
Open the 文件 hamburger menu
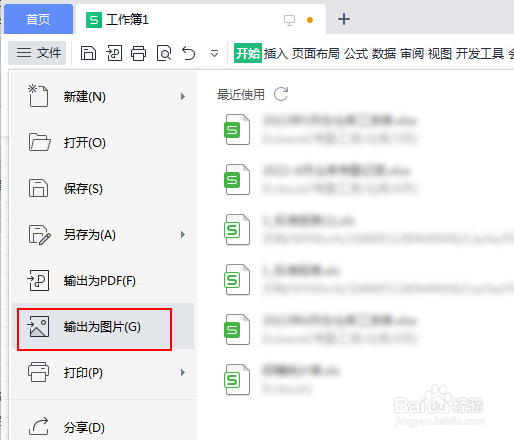(x=37, y=53)
